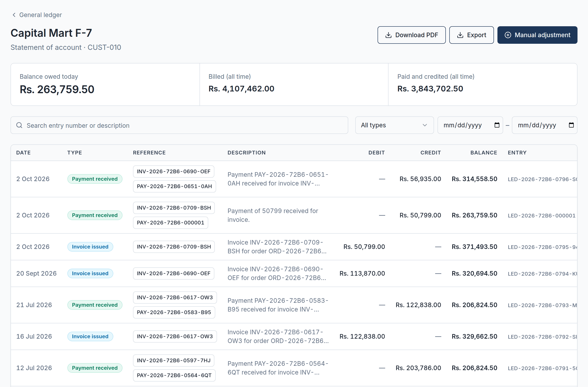The height and width of the screenshot is (387, 588).
Task: Click the Balance owed today Rs. 263,759.50 figure
Action: click(57, 89)
